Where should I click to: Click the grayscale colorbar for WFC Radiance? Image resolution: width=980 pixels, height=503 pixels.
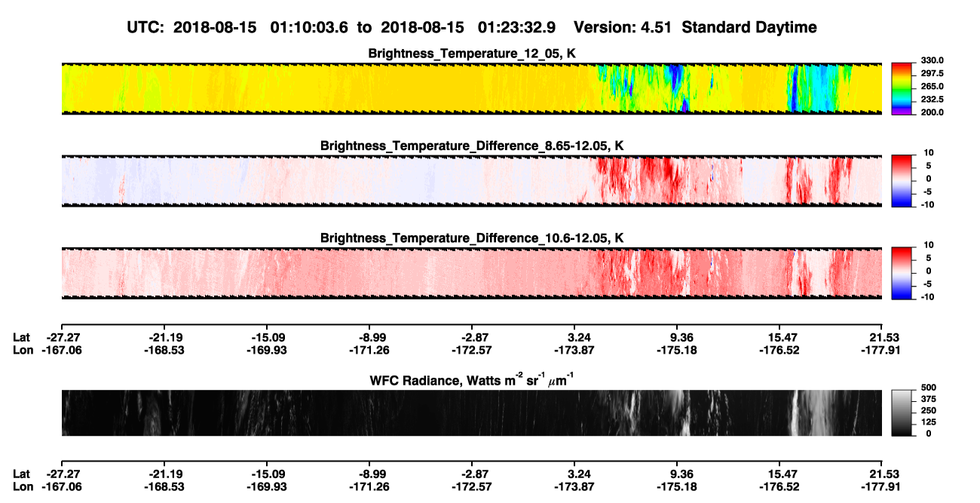pyautogui.click(x=902, y=413)
